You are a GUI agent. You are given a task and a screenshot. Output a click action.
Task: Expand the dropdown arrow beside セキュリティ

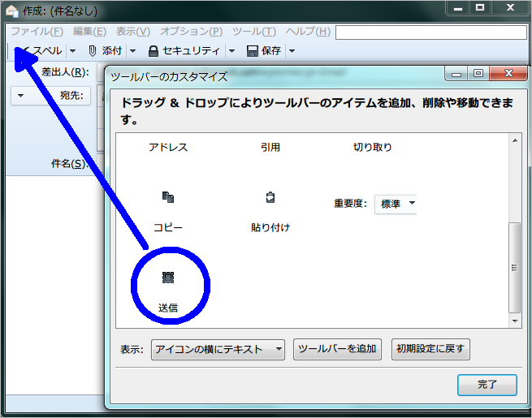(x=231, y=51)
